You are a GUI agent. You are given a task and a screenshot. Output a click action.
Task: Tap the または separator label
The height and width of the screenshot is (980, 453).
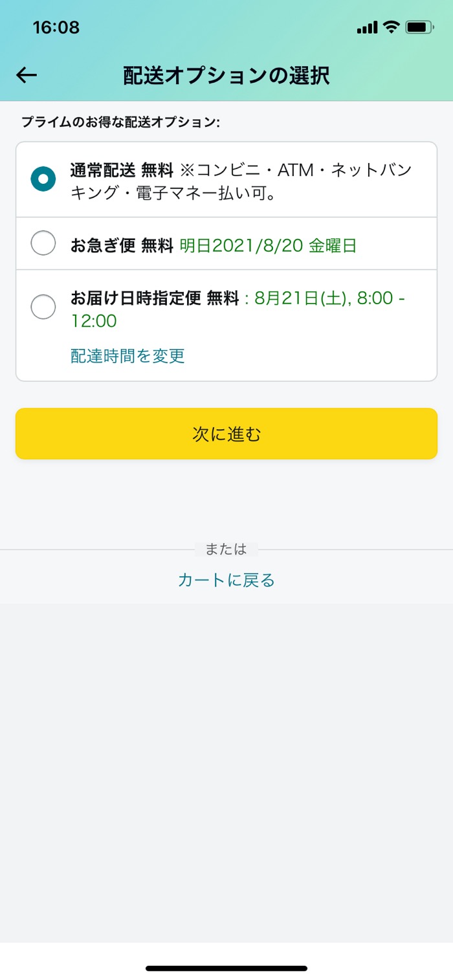[226, 548]
